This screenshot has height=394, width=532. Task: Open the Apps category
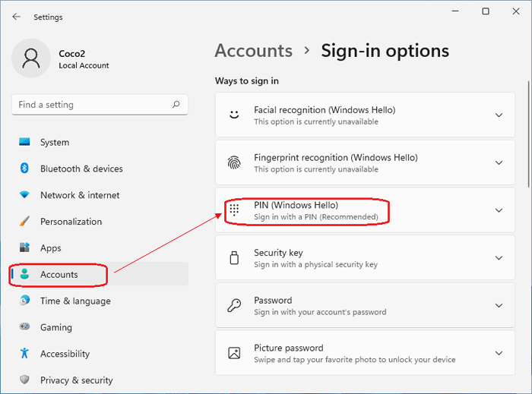(x=99, y=248)
